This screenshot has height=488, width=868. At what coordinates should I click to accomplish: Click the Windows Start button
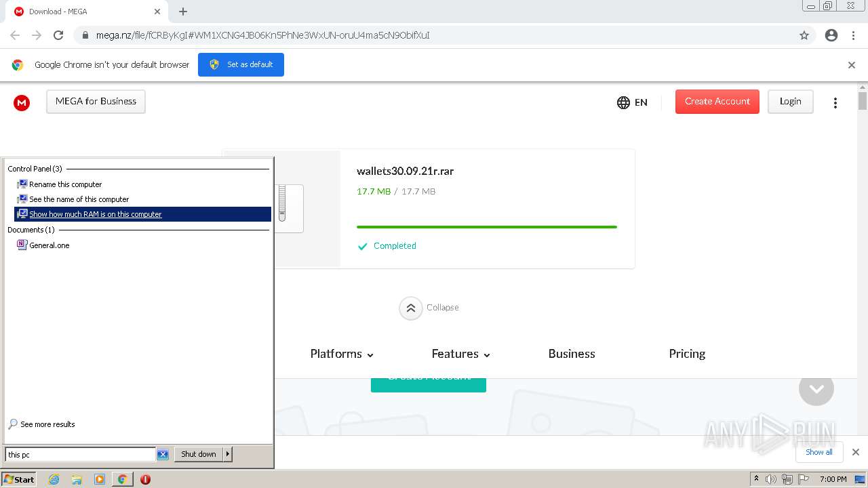[19, 479]
